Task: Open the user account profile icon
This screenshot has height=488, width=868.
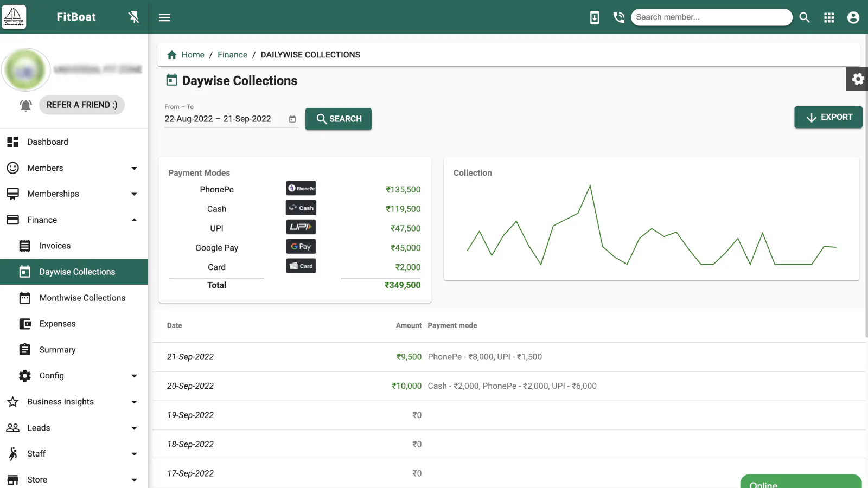Action: (853, 17)
